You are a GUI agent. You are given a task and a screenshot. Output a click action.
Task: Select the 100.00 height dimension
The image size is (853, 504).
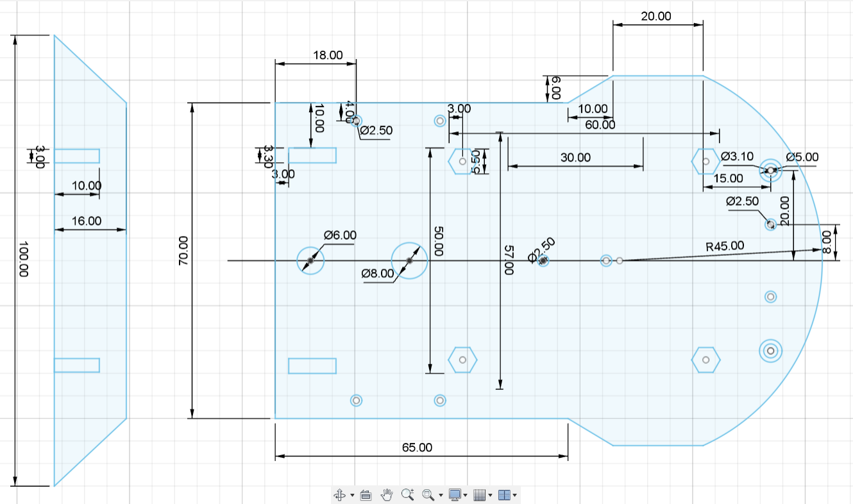pos(24,259)
